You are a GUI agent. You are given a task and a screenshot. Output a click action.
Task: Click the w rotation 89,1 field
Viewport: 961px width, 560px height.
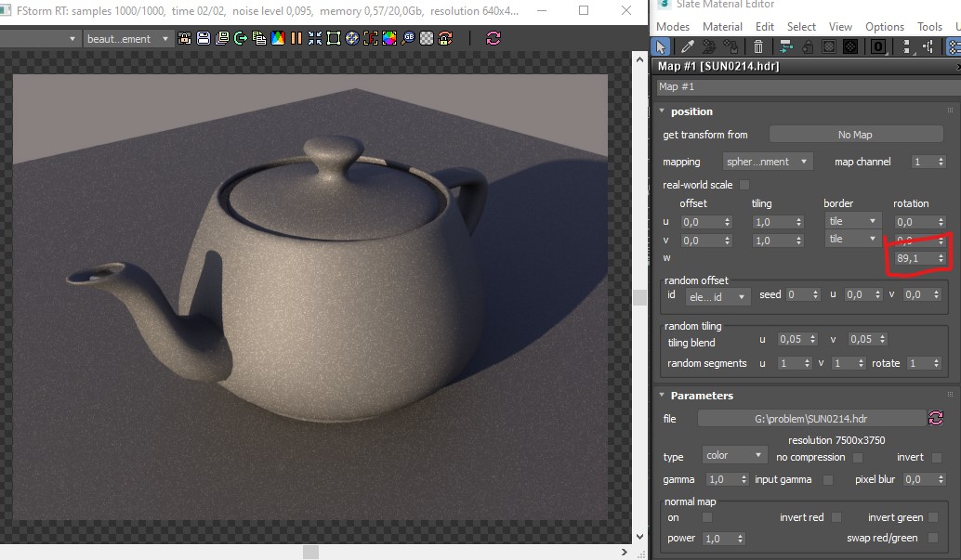[915, 258]
